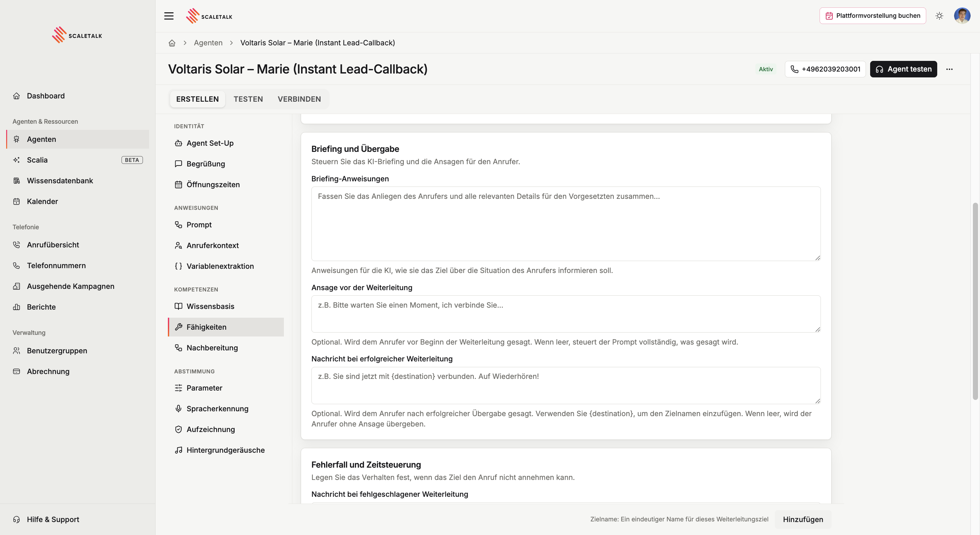This screenshot has width=980, height=535.
Task: Click the Begrüßung speech bubble icon
Action: click(179, 164)
